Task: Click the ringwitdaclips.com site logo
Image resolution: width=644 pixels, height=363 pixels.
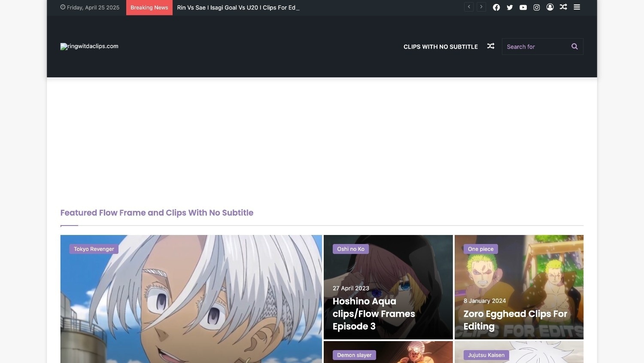Action: click(x=89, y=46)
